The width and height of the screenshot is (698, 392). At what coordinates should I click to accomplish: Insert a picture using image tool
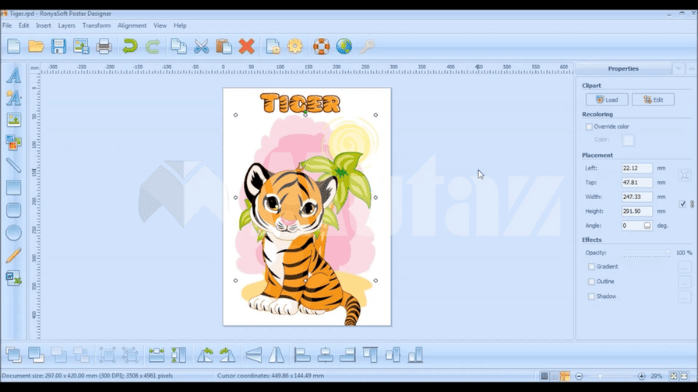13,120
